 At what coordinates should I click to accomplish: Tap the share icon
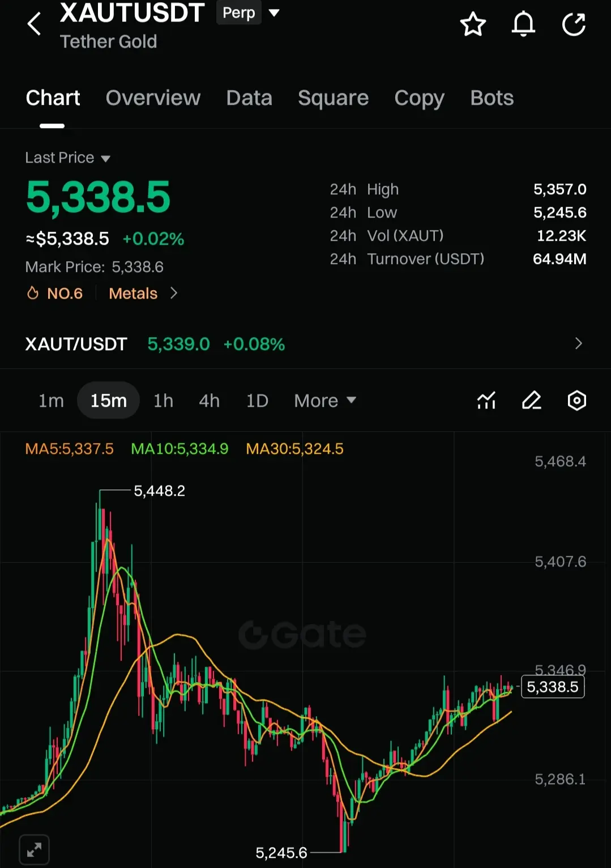tap(574, 24)
